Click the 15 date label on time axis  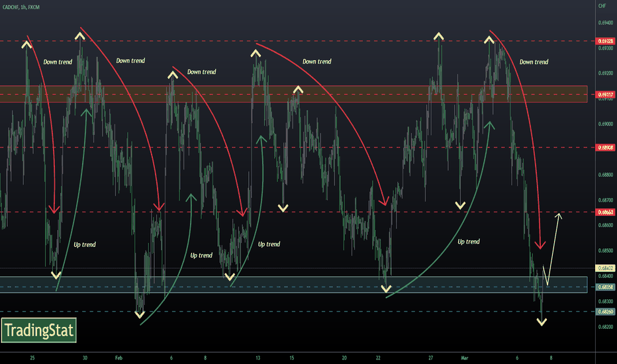(x=291, y=358)
